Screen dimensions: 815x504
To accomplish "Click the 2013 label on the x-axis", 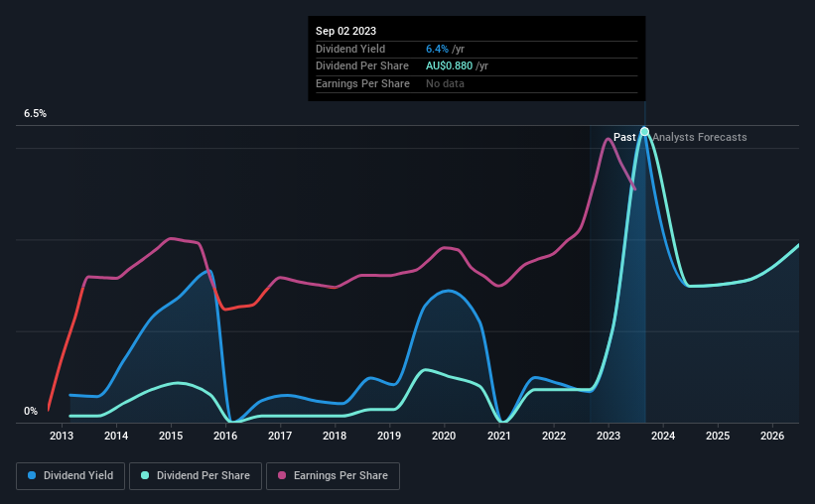I will pyautogui.click(x=62, y=436).
